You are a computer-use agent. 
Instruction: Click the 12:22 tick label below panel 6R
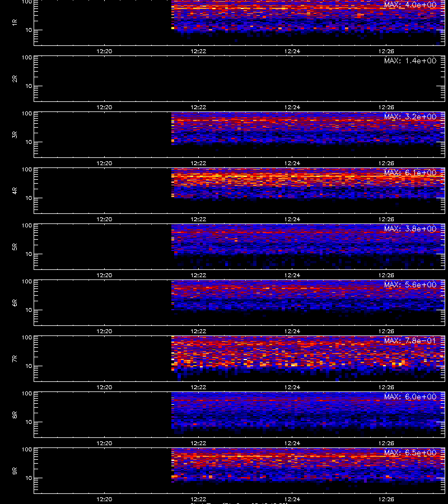(x=198, y=331)
